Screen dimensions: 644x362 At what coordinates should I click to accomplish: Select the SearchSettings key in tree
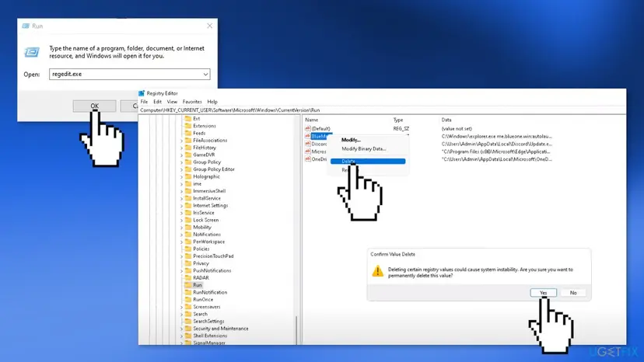tap(208, 322)
